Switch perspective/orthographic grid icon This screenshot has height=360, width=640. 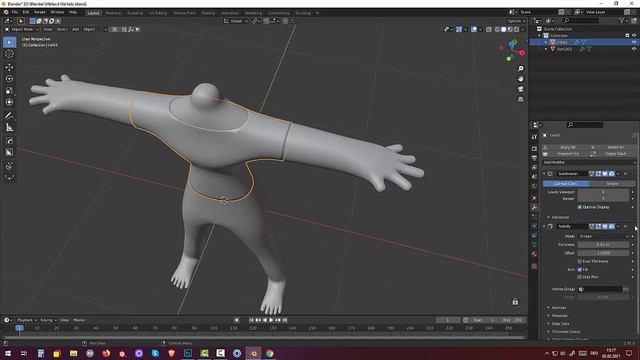520,99
